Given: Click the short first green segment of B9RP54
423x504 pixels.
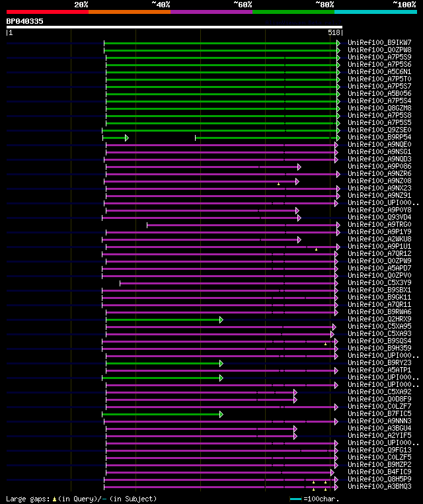Looking at the screenshot, I should (116, 138).
